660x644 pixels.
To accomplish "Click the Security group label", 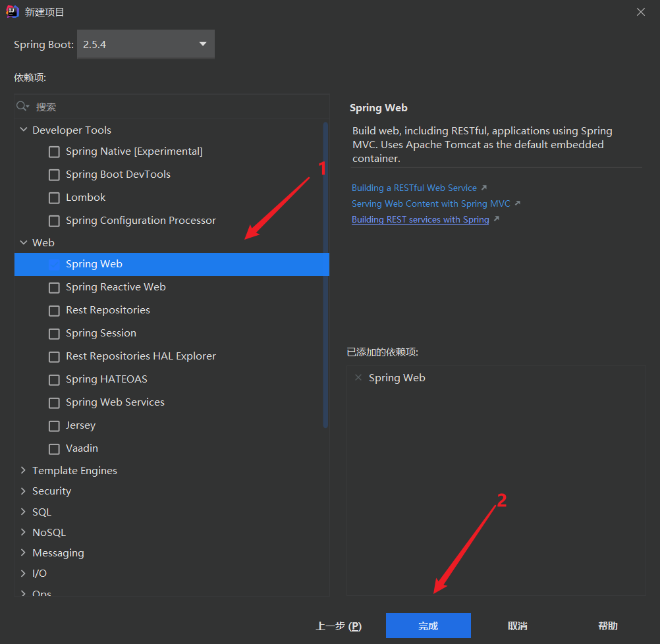I will click(52, 491).
